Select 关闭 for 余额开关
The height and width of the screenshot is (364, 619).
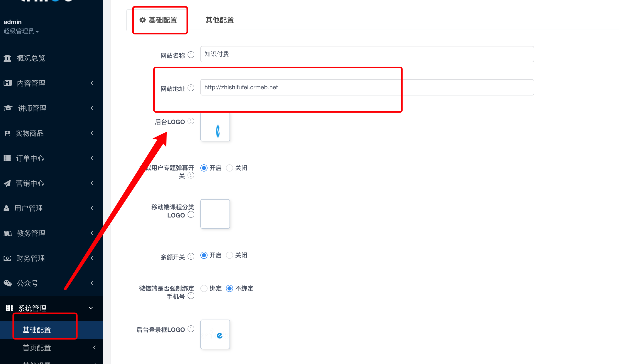coord(230,255)
